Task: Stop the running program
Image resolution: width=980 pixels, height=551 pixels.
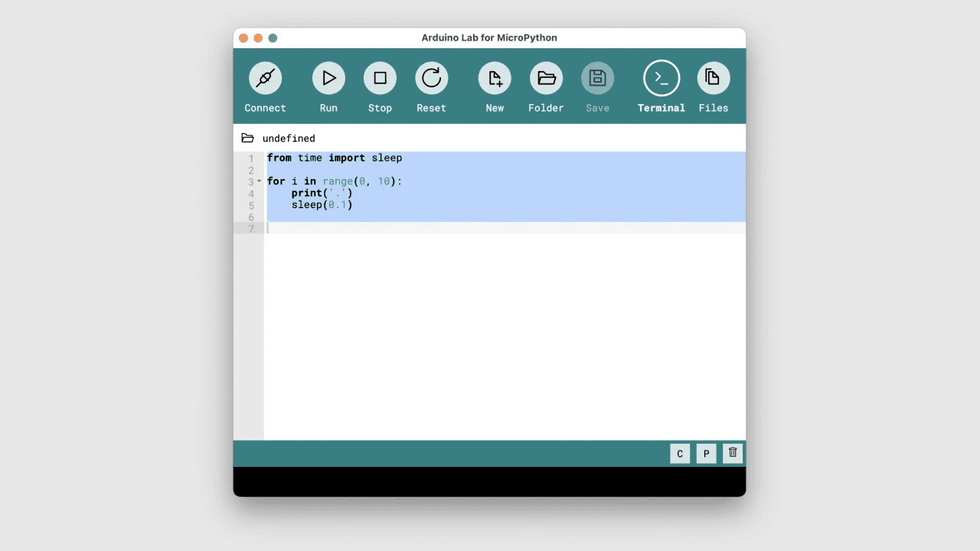Action: click(x=380, y=77)
